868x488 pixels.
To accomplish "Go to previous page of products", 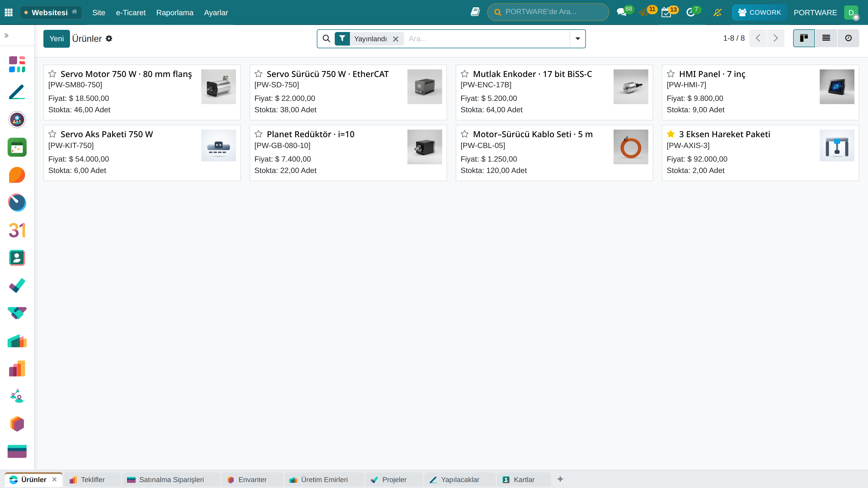I will click(758, 38).
